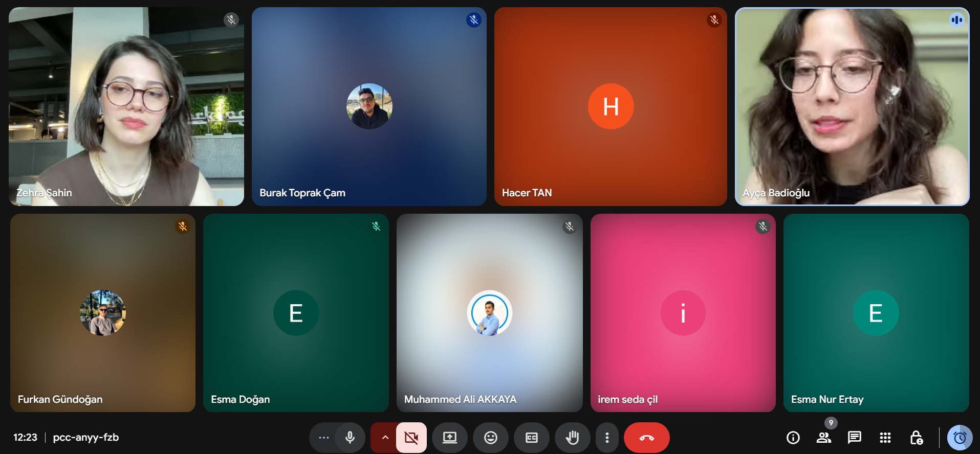Screen dimensions: 980x454
Task: Open the more options menu
Action: point(607,438)
